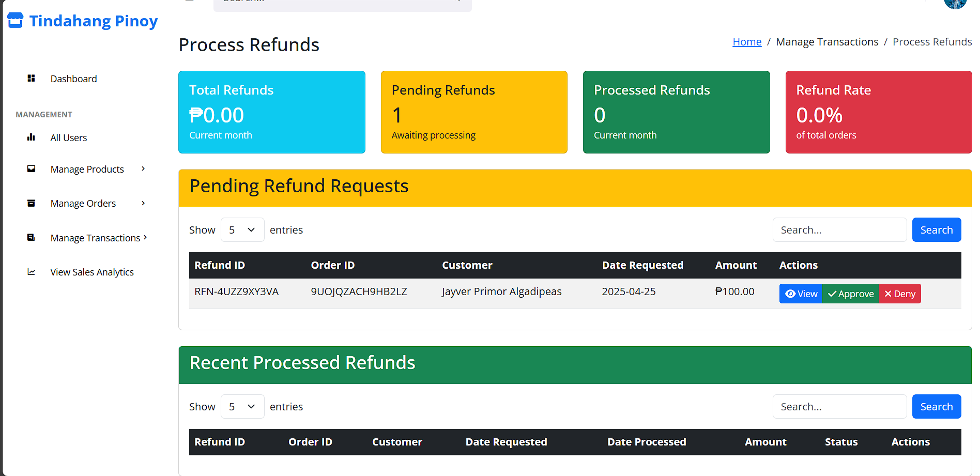
Task: Open entries dropdown in Pending Refund Requests
Action: click(x=242, y=230)
